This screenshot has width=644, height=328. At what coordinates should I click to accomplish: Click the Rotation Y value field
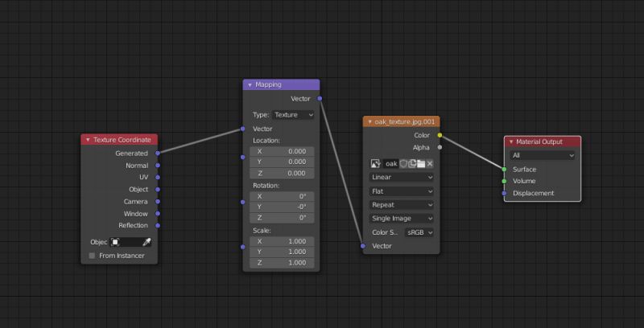tap(282, 207)
